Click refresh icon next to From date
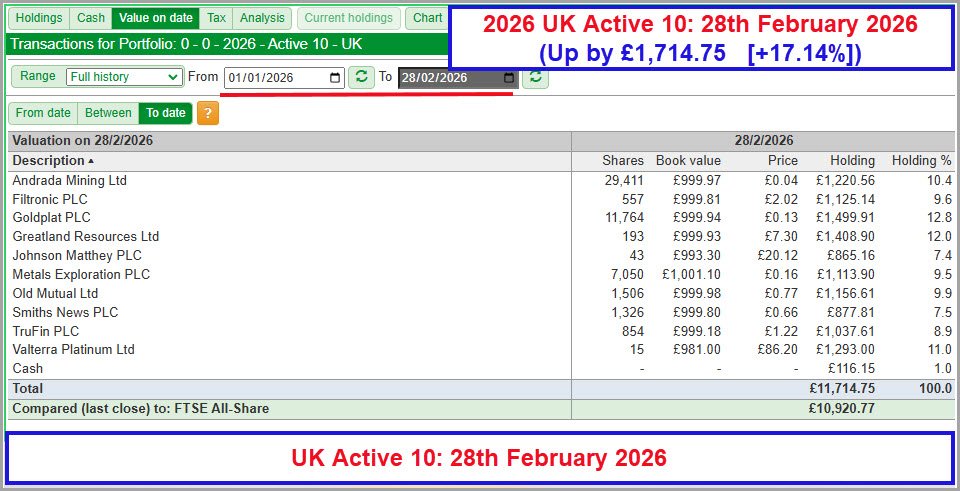The height and width of the screenshot is (491, 960). coord(361,77)
